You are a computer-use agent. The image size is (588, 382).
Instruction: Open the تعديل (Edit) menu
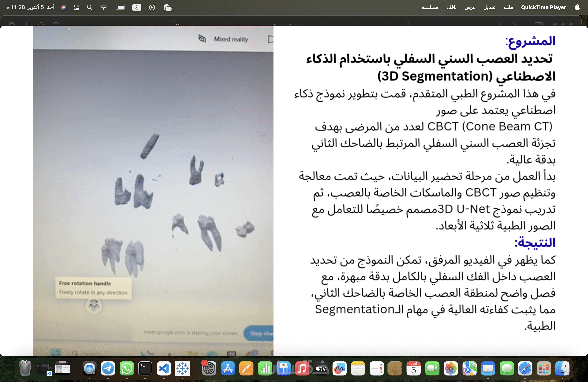click(489, 7)
